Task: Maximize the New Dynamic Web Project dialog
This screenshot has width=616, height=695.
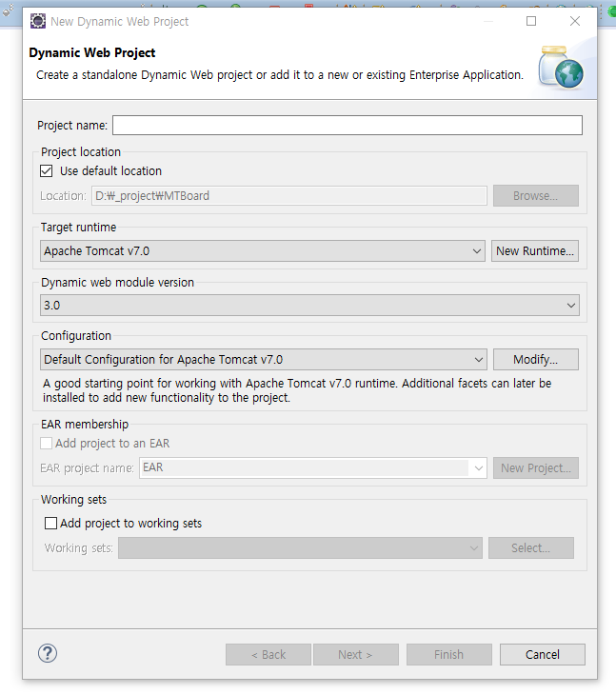Action: (531, 21)
